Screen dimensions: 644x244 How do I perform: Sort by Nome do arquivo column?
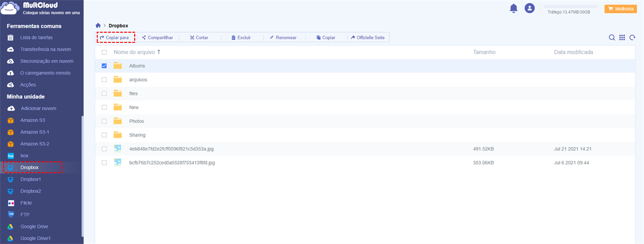coord(137,52)
